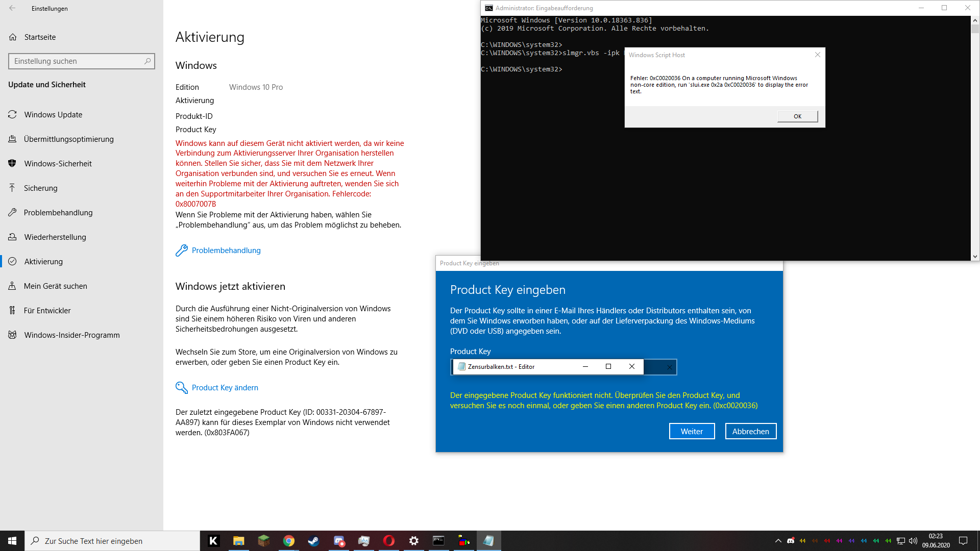This screenshot has height=551, width=980.
Task: Click the command prompt scrollbar up arrow
Action: [x=975, y=20]
